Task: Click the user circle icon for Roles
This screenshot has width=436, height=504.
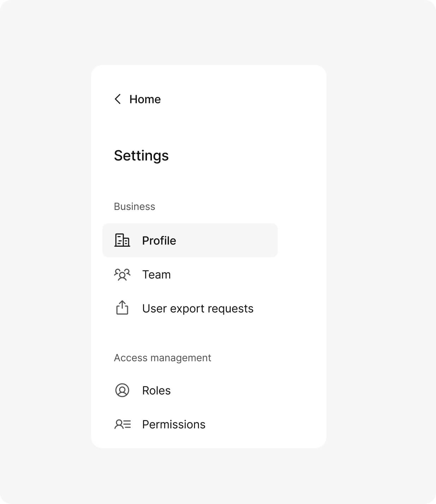Action: point(122,390)
